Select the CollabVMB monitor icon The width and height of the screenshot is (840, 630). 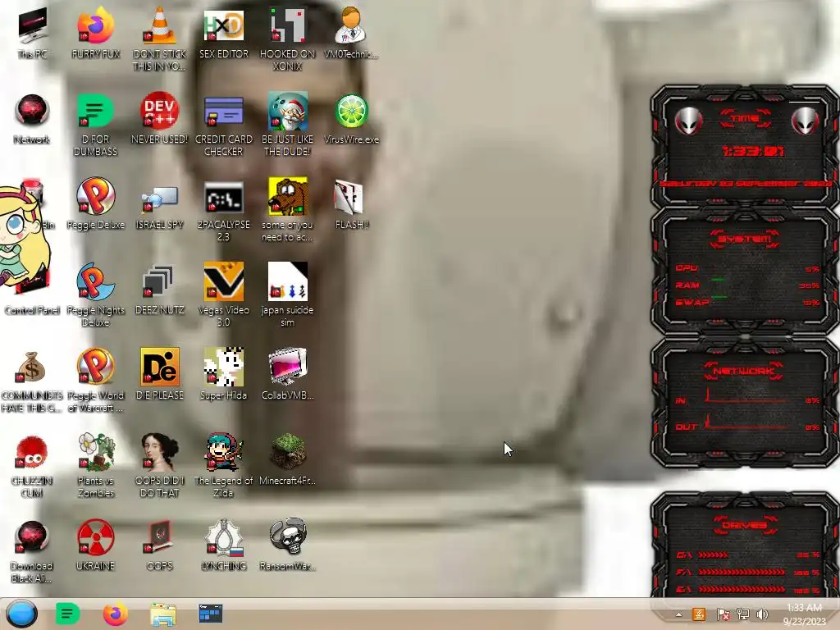(x=287, y=374)
